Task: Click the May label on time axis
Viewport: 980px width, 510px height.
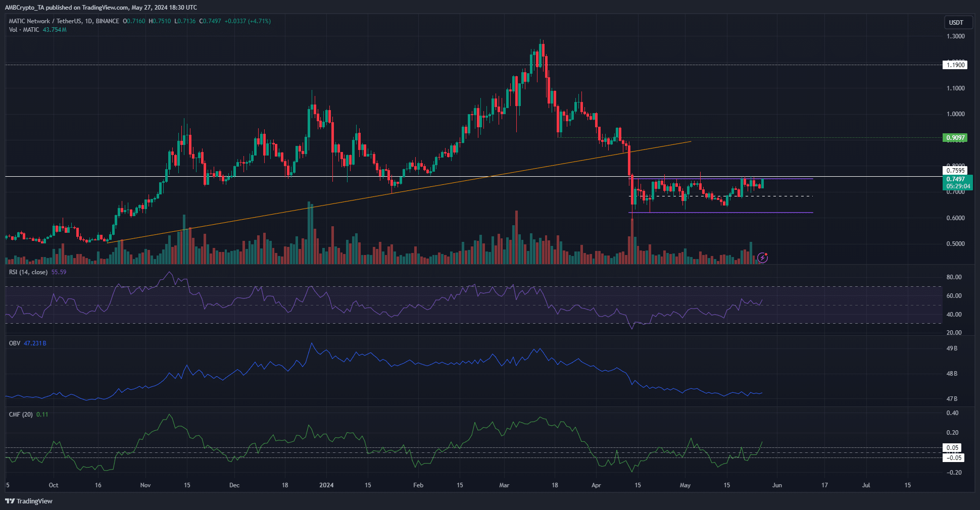Action: point(685,485)
